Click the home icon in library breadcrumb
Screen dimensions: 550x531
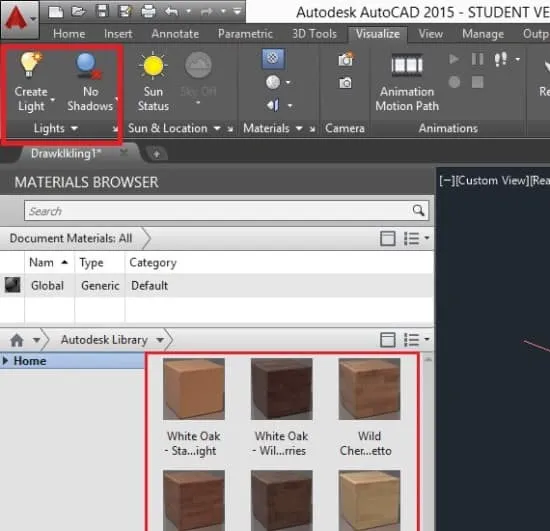(x=17, y=340)
